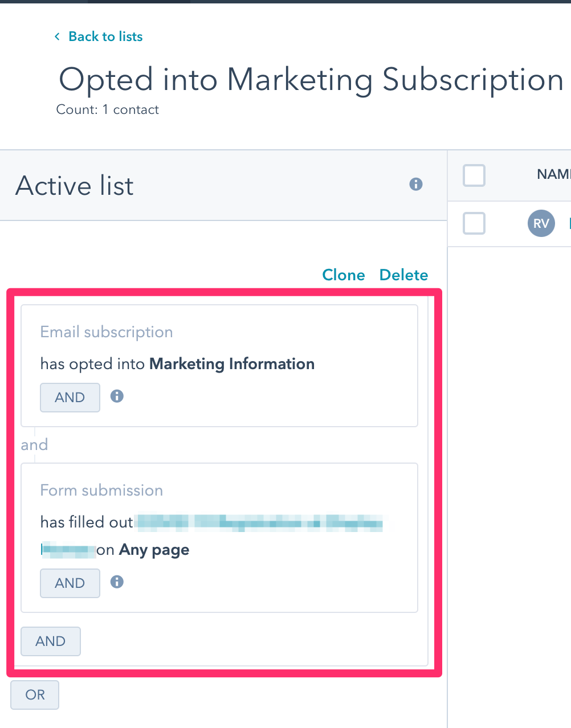571x728 pixels.
Task: Click the "Opted into Marketing Subscription" title
Action: click(310, 80)
